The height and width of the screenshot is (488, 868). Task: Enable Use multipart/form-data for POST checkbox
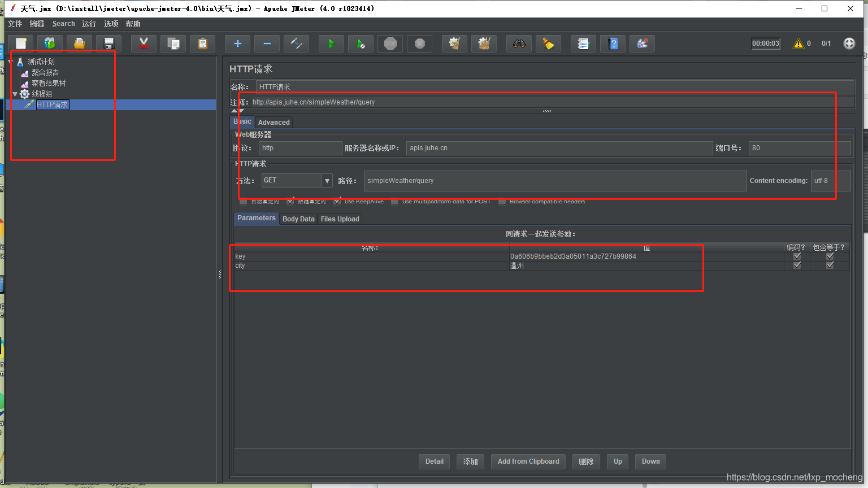tap(394, 201)
